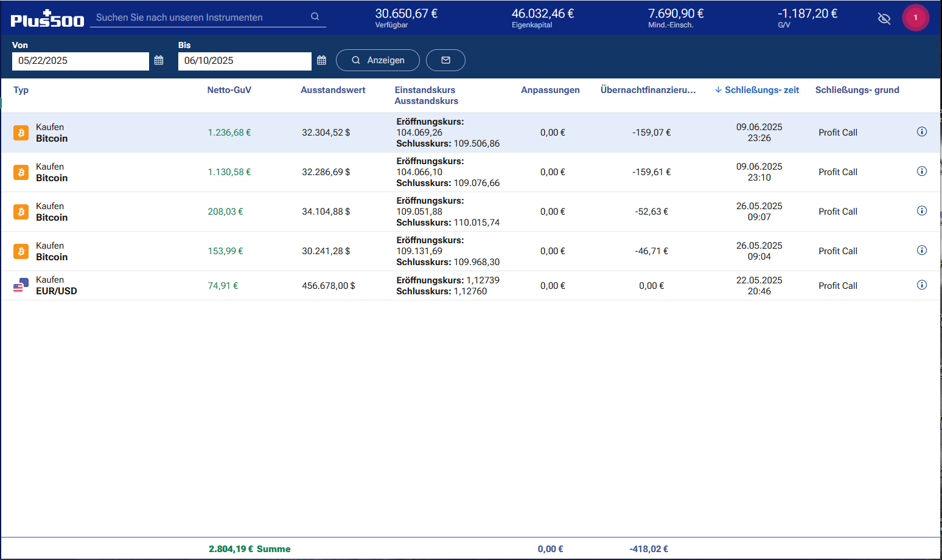
Task: Open info for the EUR/USD trade
Action: [921, 285]
